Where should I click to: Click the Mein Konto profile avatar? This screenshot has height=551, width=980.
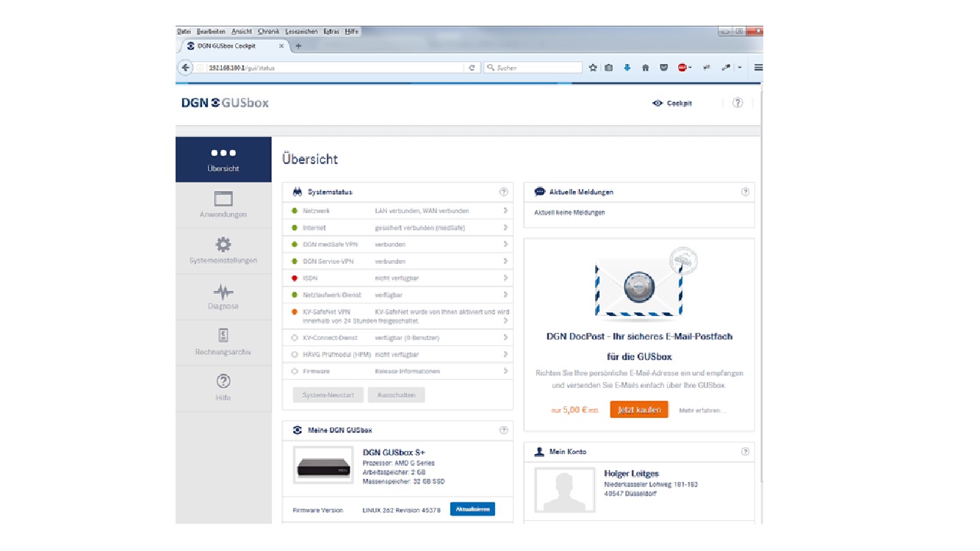click(565, 491)
